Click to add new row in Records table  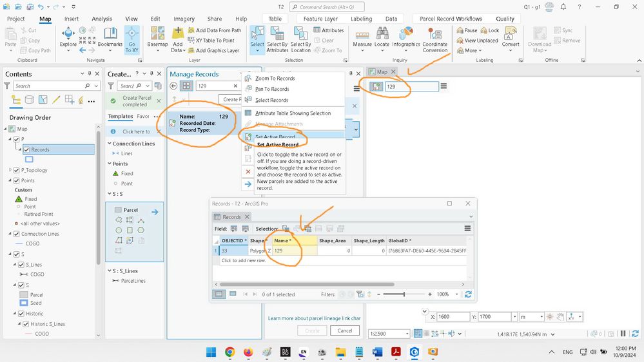pyautogui.click(x=244, y=260)
